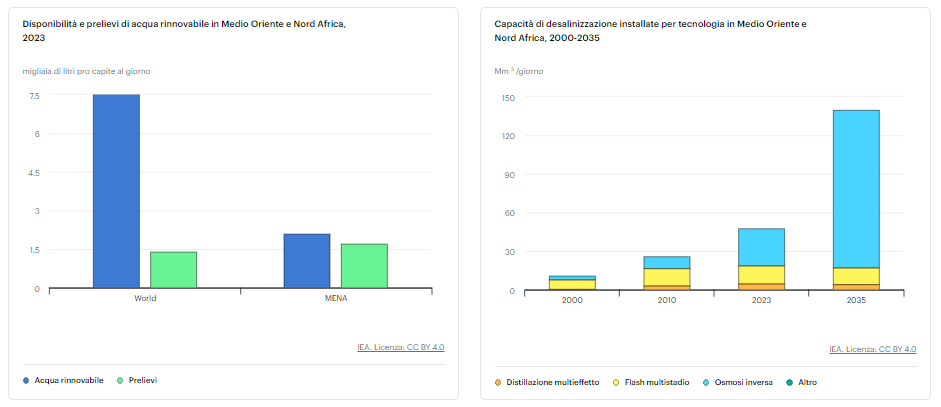
Task: Click the green World withdrawals bar
Action: (173, 270)
